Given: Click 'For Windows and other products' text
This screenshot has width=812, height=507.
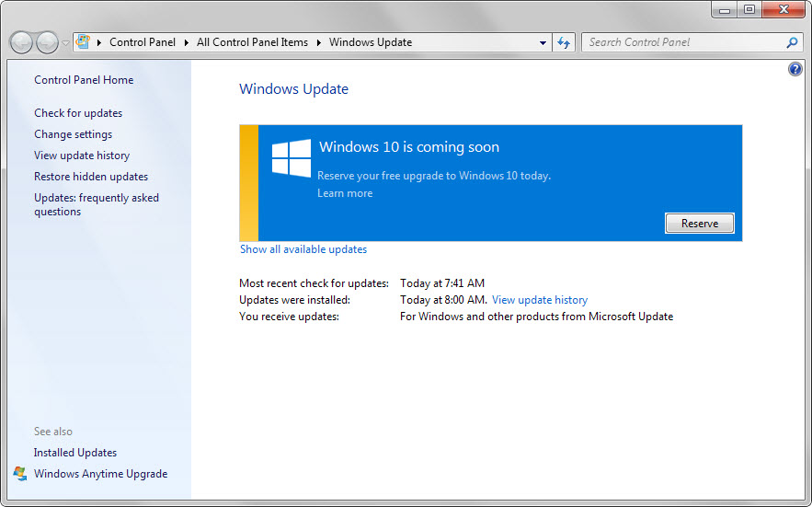Looking at the screenshot, I should pos(536,317).
